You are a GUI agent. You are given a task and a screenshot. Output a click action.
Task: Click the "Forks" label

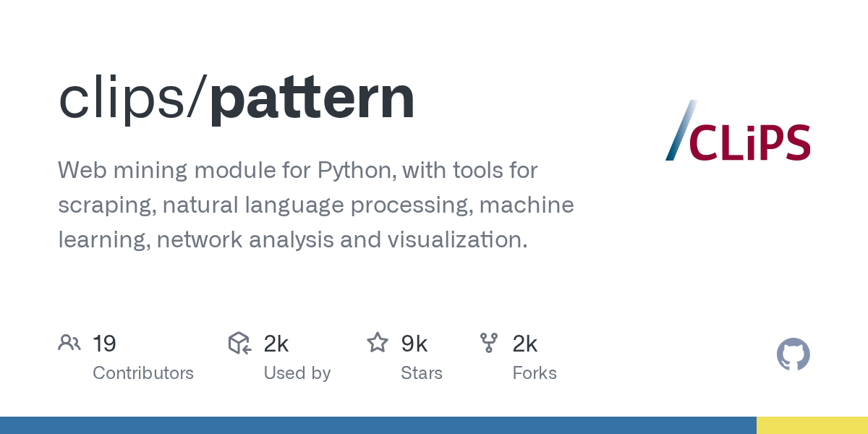[x=535, y=373]
